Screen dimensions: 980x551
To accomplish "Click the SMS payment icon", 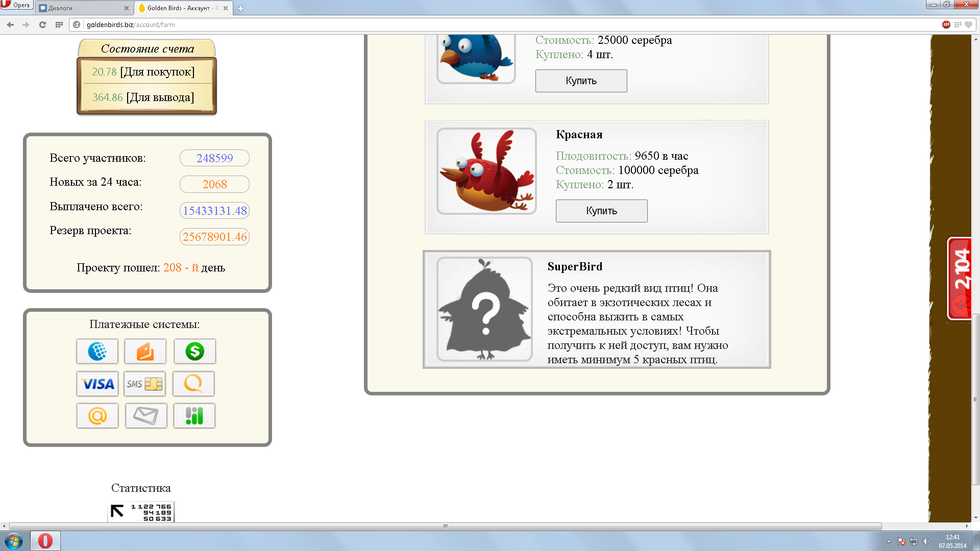I will (145, 384).
